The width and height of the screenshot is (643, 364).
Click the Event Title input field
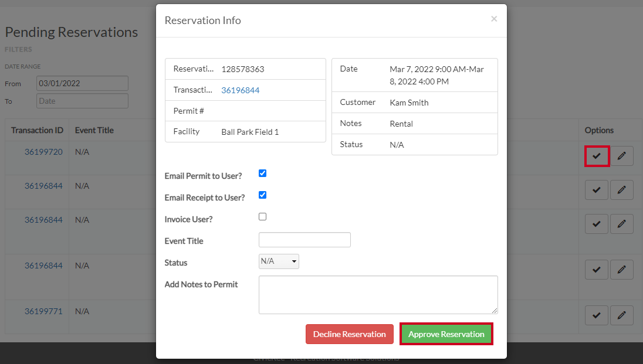pyautogui.click(x=304, y=240)
